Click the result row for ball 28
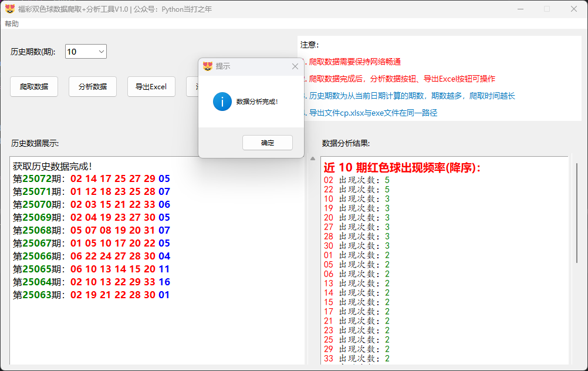The image size is (588, 371). (357, 237)
